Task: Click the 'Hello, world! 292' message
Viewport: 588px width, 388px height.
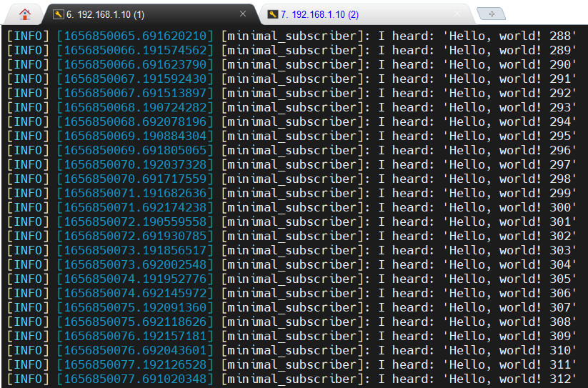Action: [509, 93]
